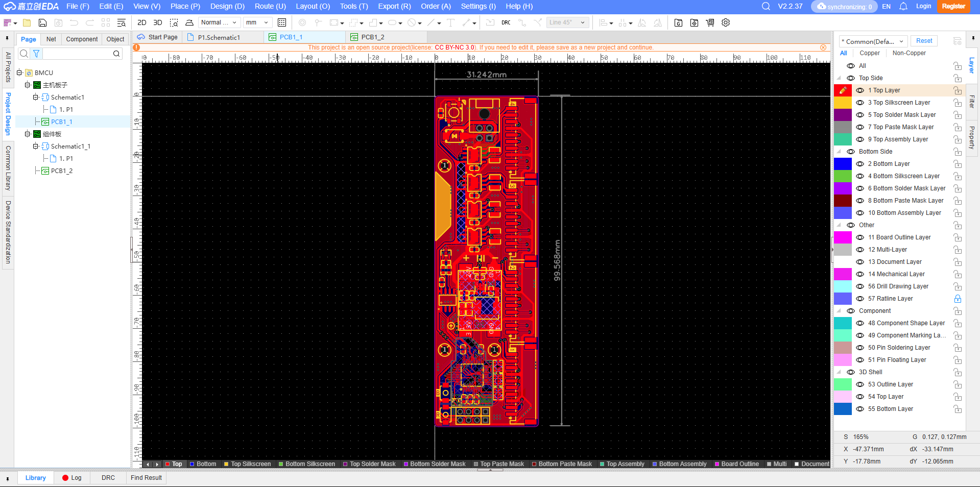Click the Register button
This screenshot has height=487, width=980.
(953, 6)
